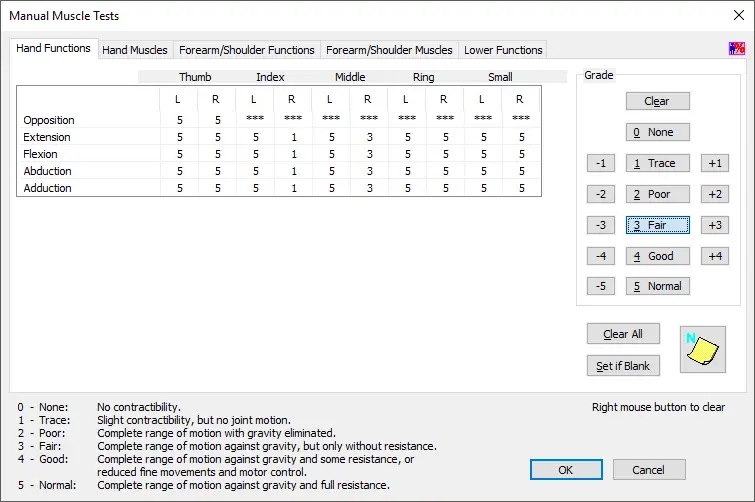
Task: Click the -4 grade modifier
Action: click(600, 256)
